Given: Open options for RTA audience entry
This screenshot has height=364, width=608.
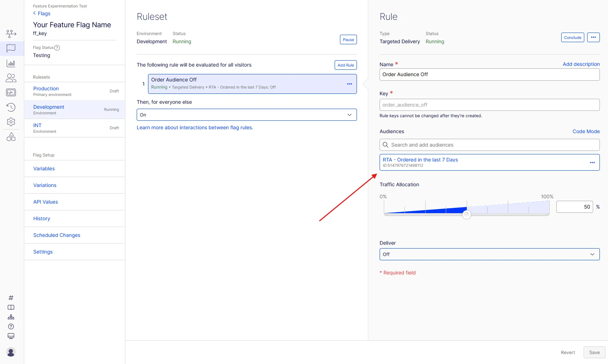Looking at the screenshot, I should point(592,163).
